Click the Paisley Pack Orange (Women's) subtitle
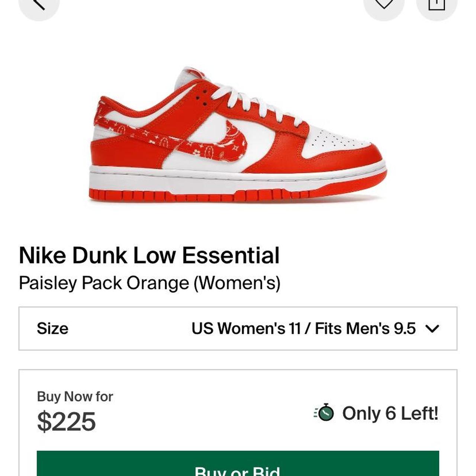Screen dimensions: 476x476 pyautogui.click(x=149, y=283)
